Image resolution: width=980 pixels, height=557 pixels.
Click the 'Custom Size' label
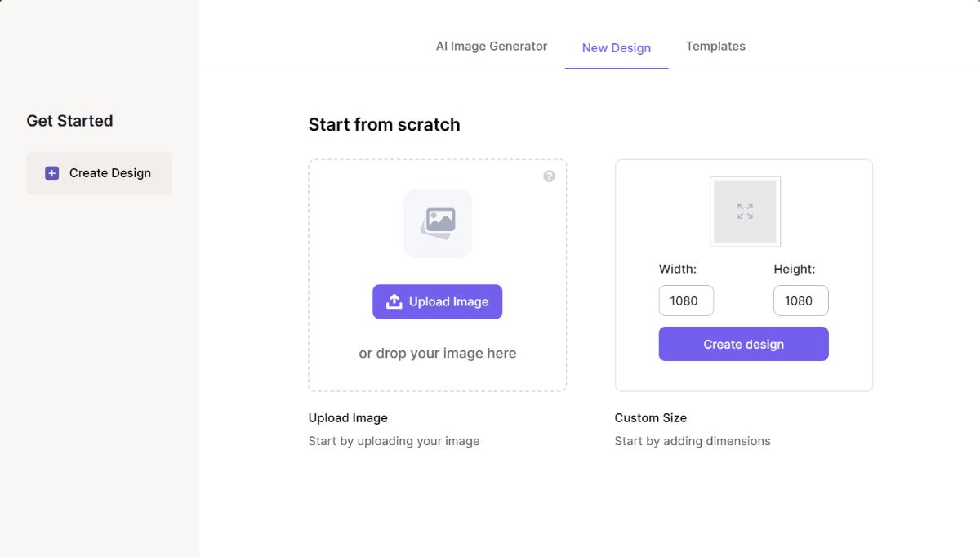(x=651, y=417)
